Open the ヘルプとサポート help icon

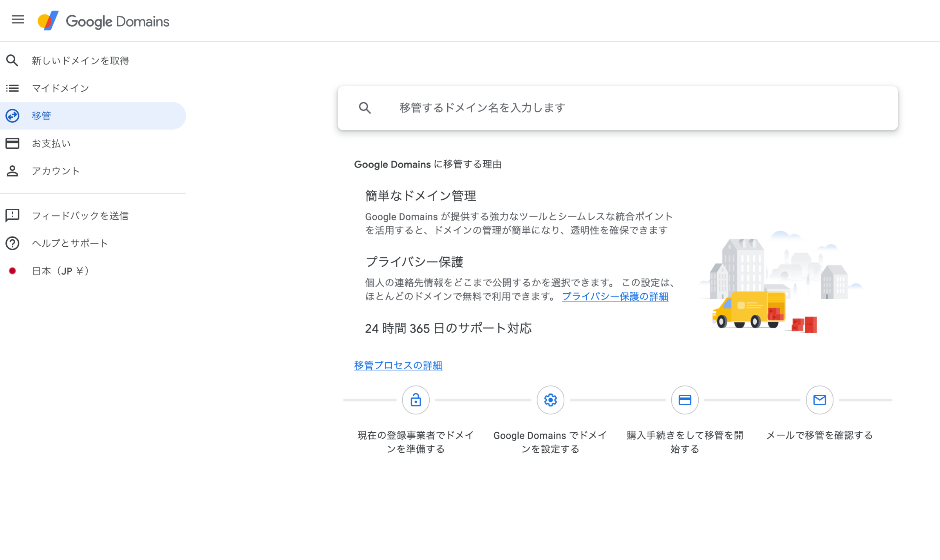click(x=12, y=243)
